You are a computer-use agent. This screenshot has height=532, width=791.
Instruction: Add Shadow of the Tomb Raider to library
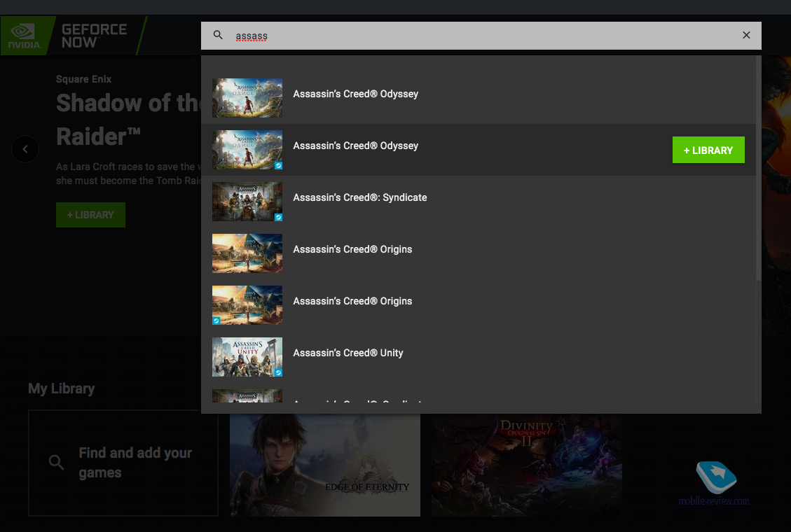pyautogui.click(x=91, y=215)
